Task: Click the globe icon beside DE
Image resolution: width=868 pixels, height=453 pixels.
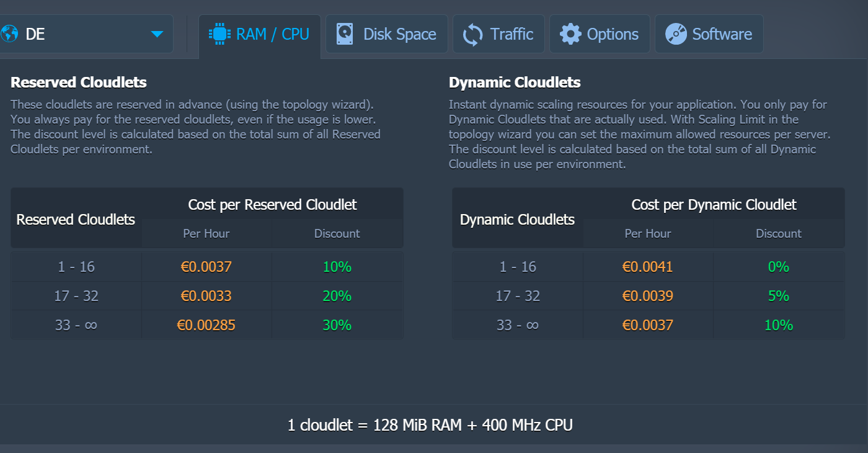Action: click(x=9, y=34)
